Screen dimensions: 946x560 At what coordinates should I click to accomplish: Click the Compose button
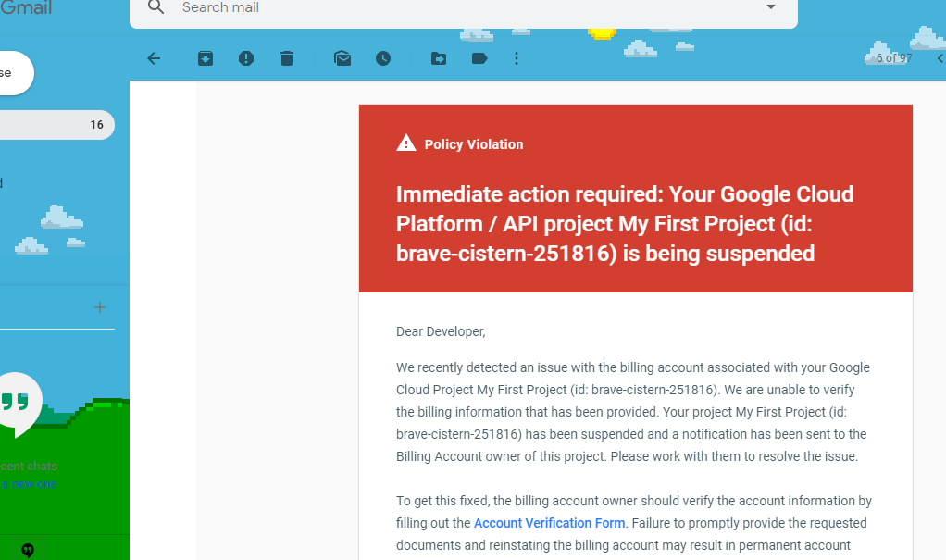click(x=11, y=73)
